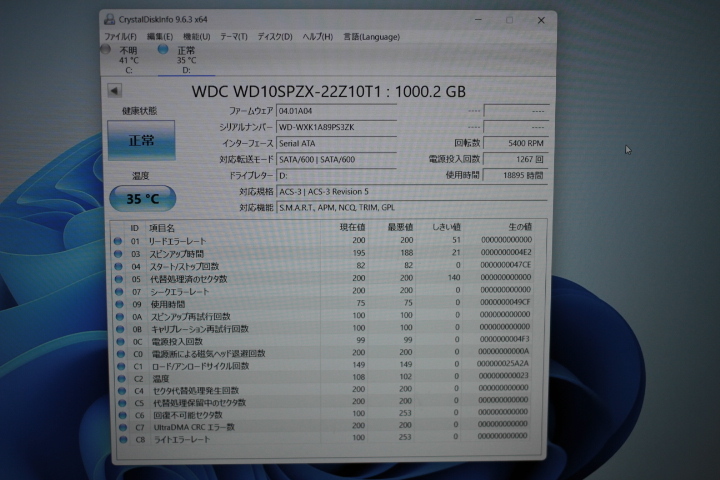Close the CrystalDiskInfo window
The height and width of the screenshot is (480, 720).
point(541,20)
